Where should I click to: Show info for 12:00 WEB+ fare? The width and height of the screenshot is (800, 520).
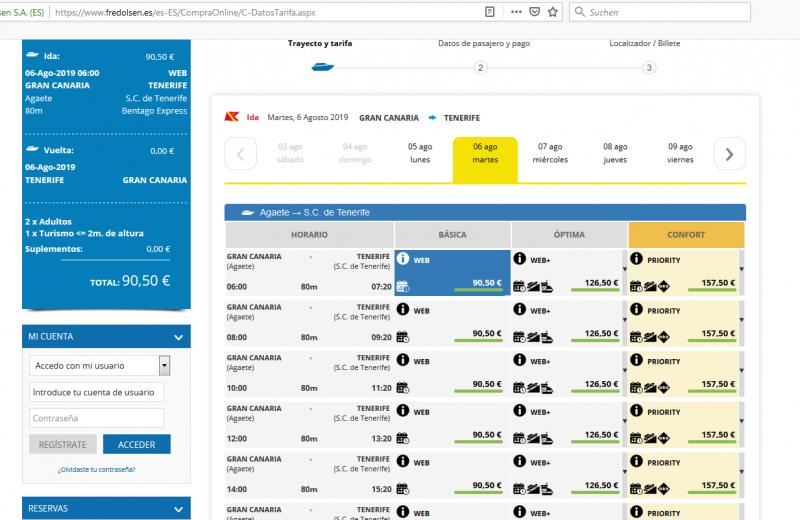(519, 410)
